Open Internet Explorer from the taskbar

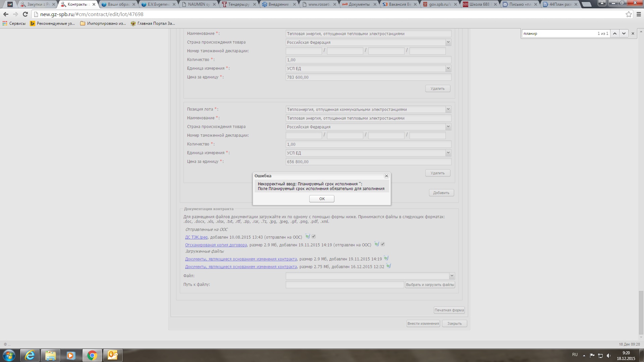coord(30,355)
